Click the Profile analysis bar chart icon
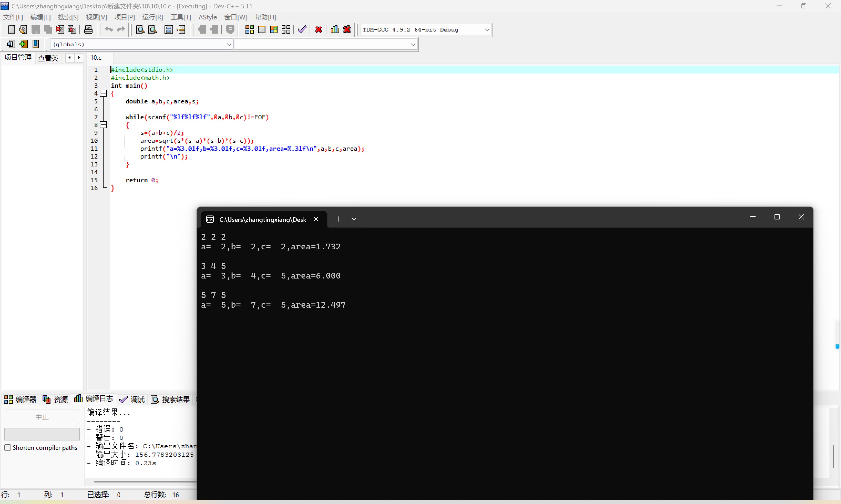This screenshot has width=841, height=504. (x=335, y=30)
